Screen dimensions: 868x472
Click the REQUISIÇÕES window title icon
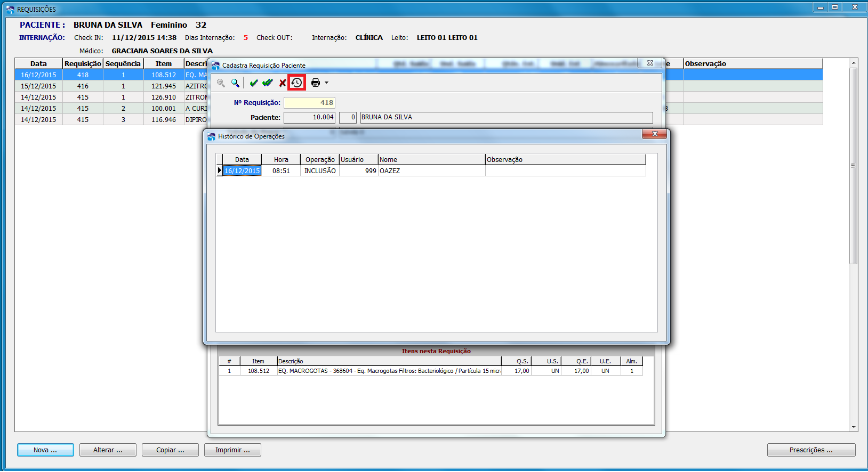(10, 9)
